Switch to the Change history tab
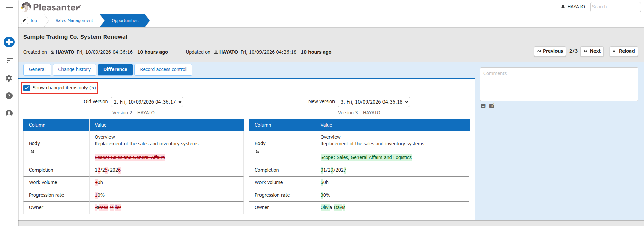Screen dimensions: 644x226 (x=74, y=70)
